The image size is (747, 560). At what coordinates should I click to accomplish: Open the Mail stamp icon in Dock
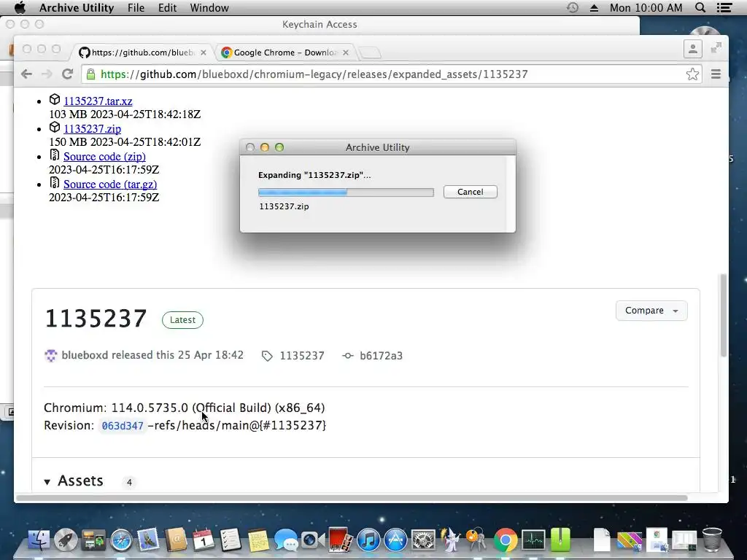coord(148,540)
